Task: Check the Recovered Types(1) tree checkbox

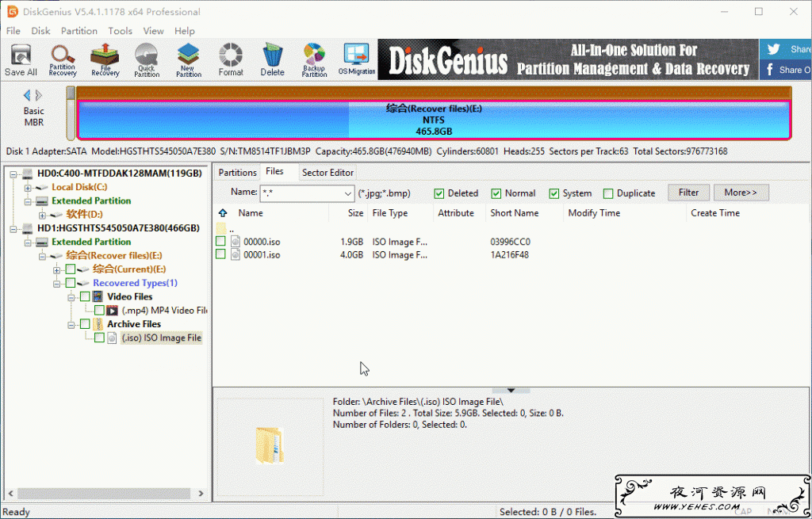Action: tap(71, 283)
